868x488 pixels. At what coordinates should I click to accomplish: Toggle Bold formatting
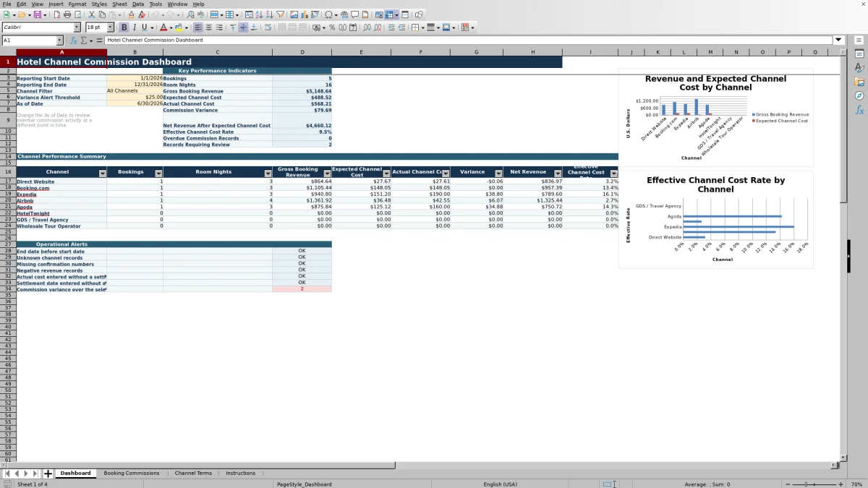pyautogui.click(x=124, y=27)
